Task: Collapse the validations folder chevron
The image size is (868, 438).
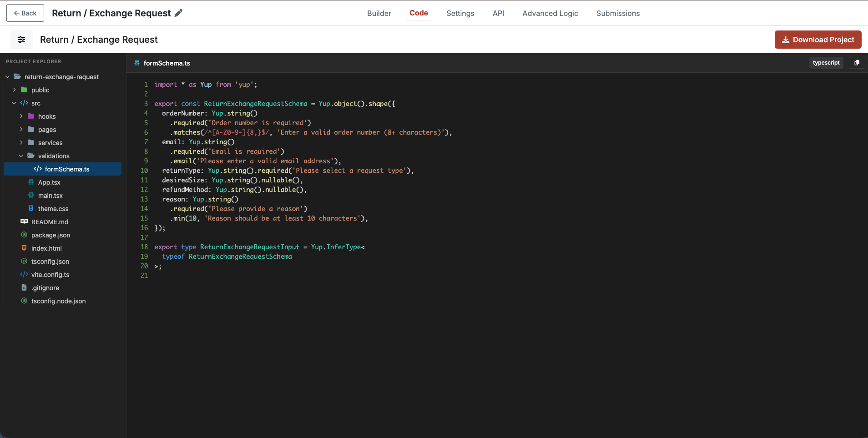Action: click(21, 156)
